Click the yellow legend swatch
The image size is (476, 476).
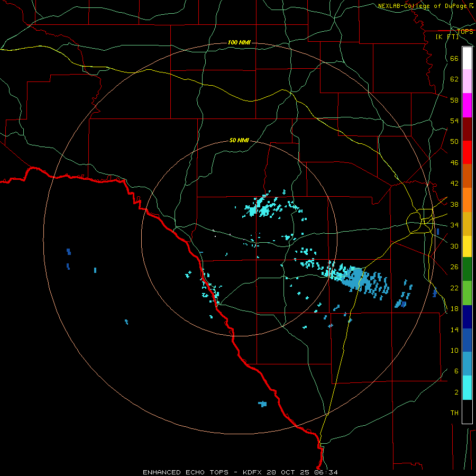pos(467,246)
